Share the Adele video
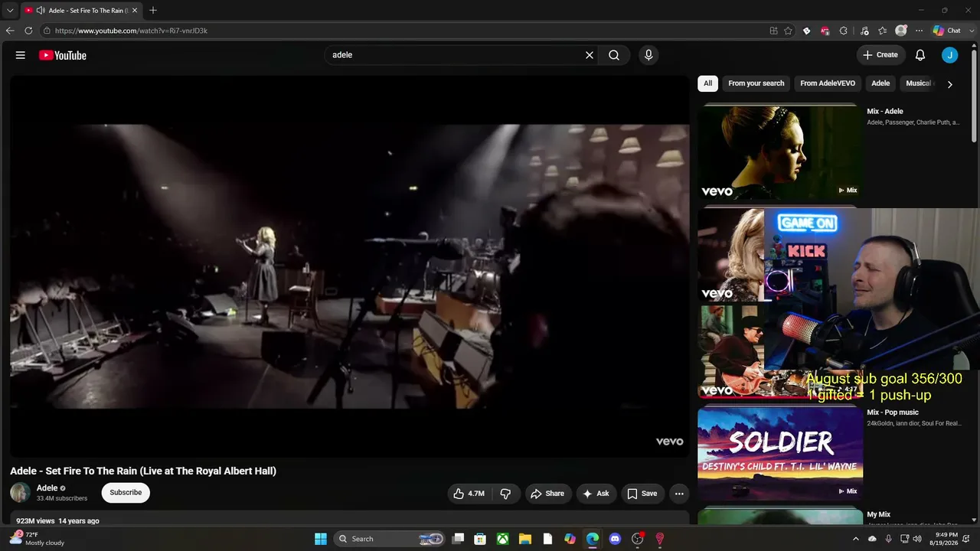 coord(547,494)
